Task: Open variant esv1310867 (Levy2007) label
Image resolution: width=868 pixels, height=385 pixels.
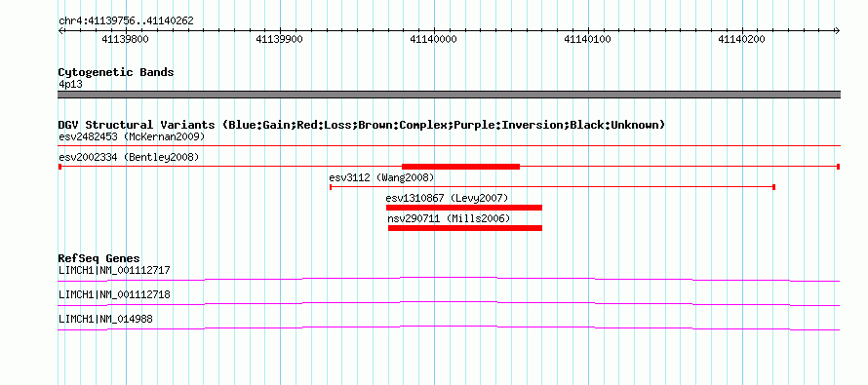Action: [x=447, y=198]
